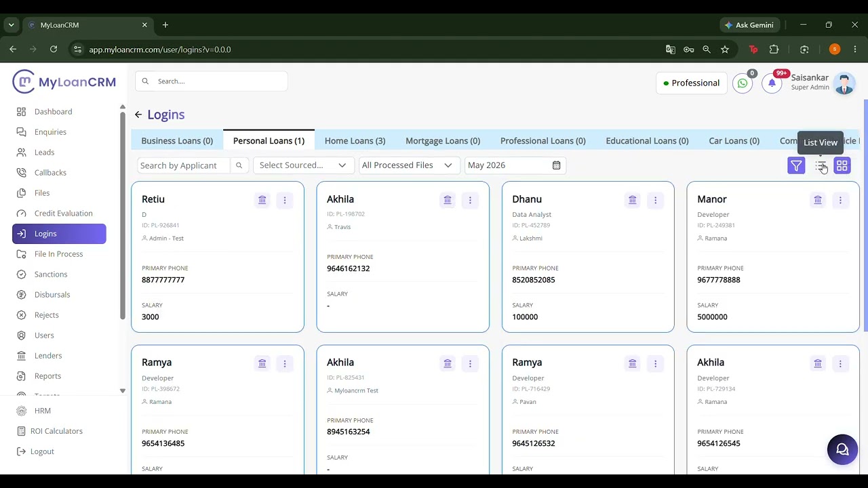
Task: Open Saisankar profile avatar
Action: point(844,83)
